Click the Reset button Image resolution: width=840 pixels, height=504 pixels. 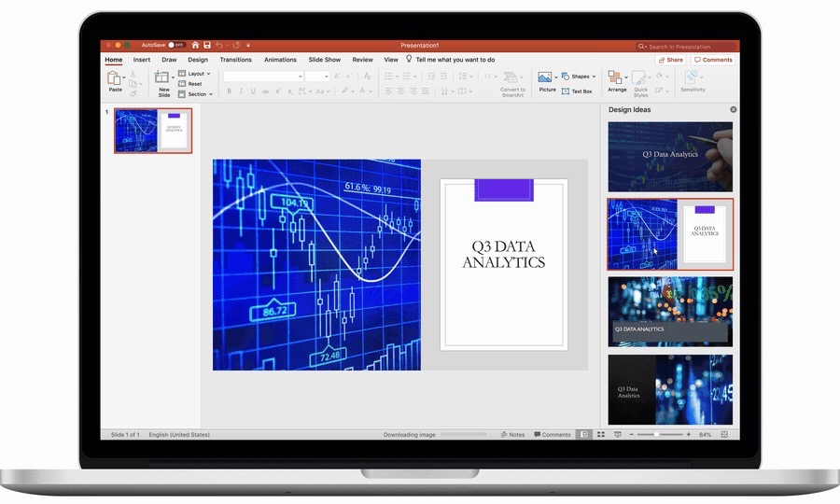[x=190, y=84]
